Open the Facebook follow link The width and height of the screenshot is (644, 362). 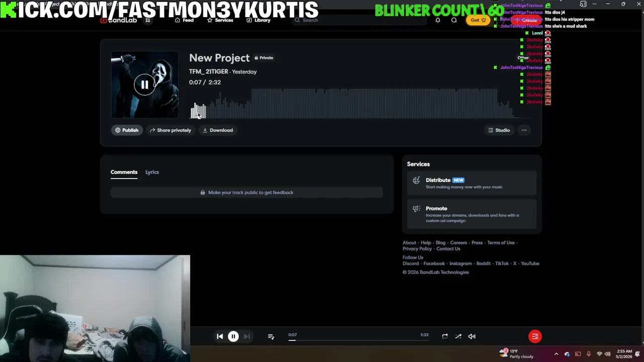(434, 263)
